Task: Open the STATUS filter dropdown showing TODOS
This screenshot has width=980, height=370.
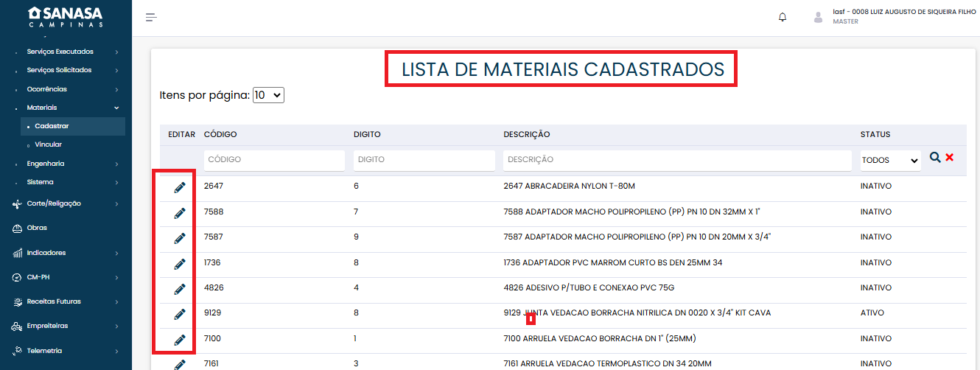Action: click(x=890, y=161)
